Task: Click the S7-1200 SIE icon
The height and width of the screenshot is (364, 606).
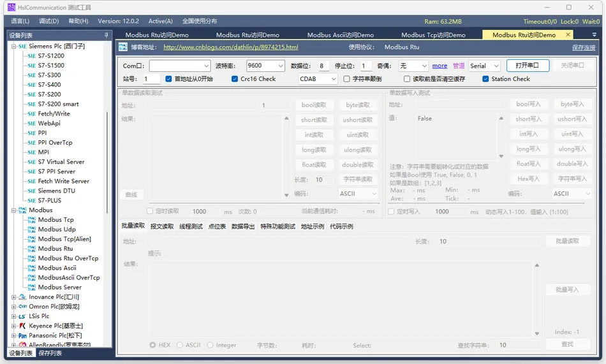Action: (x=32, y=56)
